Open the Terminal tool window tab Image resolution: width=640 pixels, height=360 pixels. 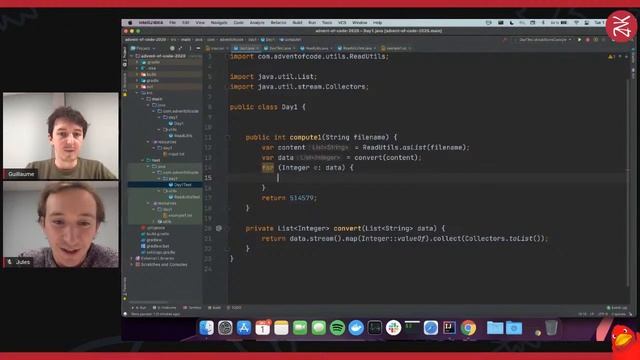click(192, 308)
